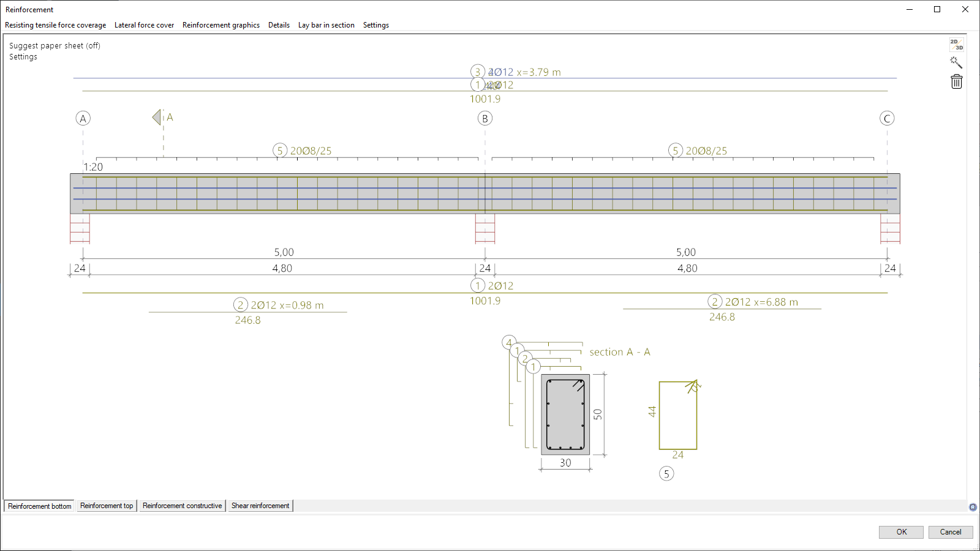Click the left support at axis A
Image resolution: width=980 pixels, height=551 pixels.
(x=80, y=229)
